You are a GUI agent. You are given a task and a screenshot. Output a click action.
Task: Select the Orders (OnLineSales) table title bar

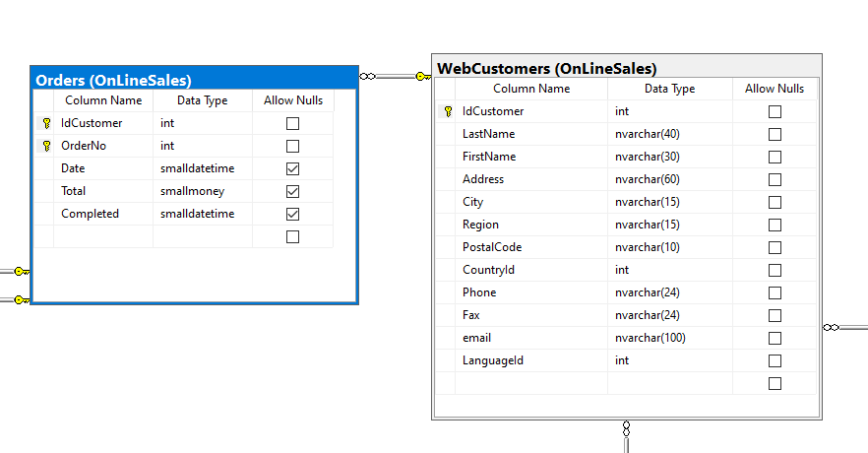pos(194,80)
